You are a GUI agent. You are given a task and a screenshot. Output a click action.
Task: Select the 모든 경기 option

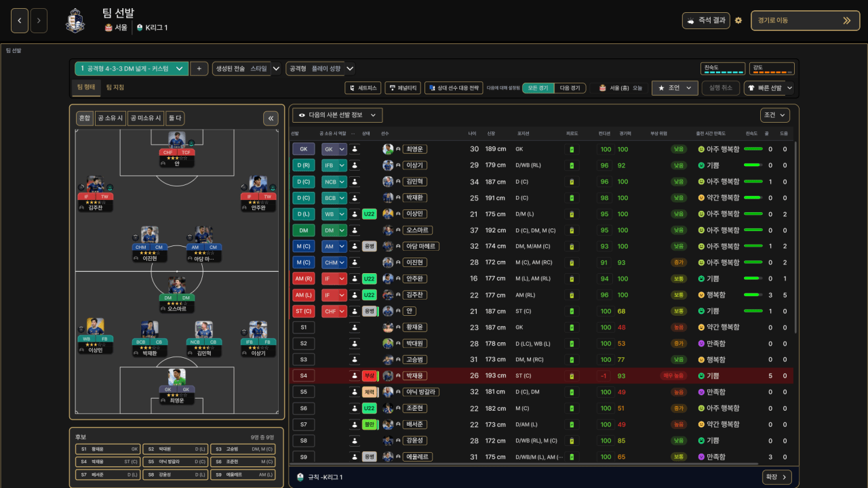pyautogui.click(x=538, y=88)
